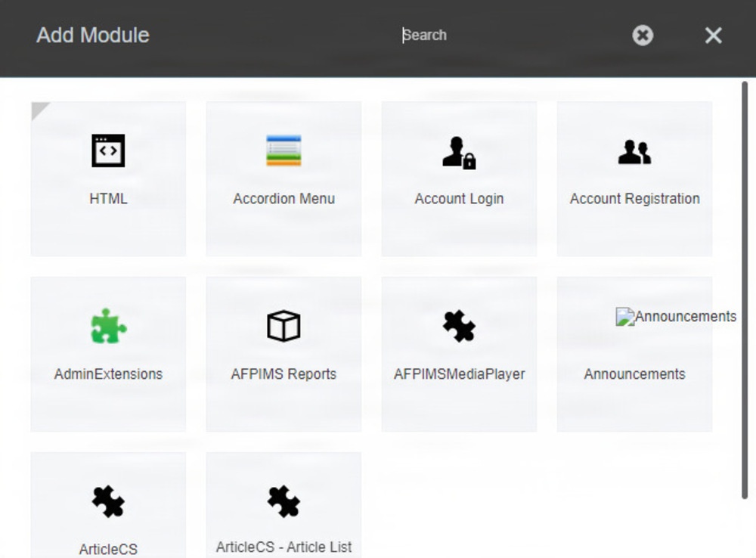
Task: Close the Add Module dialog
Action: click(713, 36)
